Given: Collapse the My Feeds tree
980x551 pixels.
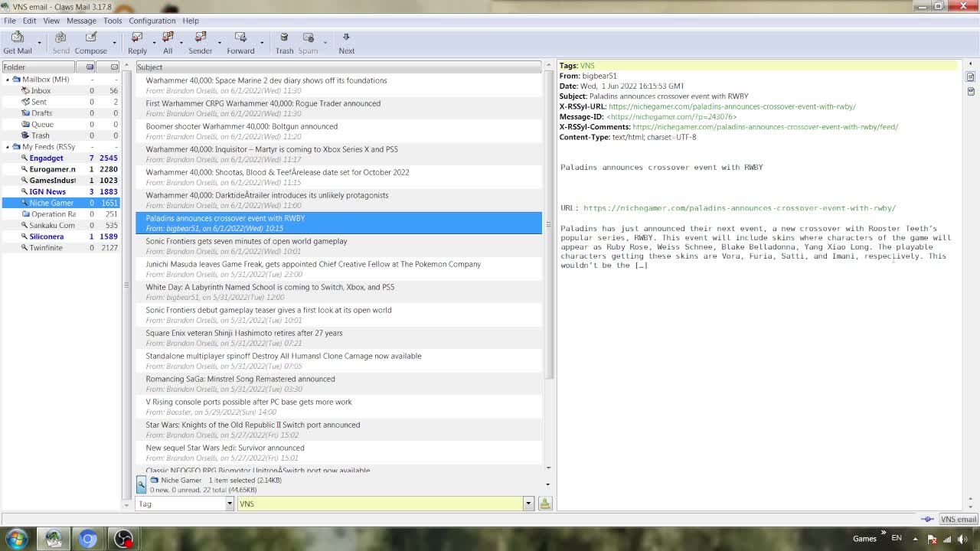Looking at the screenshot, I should pos(8,147).
